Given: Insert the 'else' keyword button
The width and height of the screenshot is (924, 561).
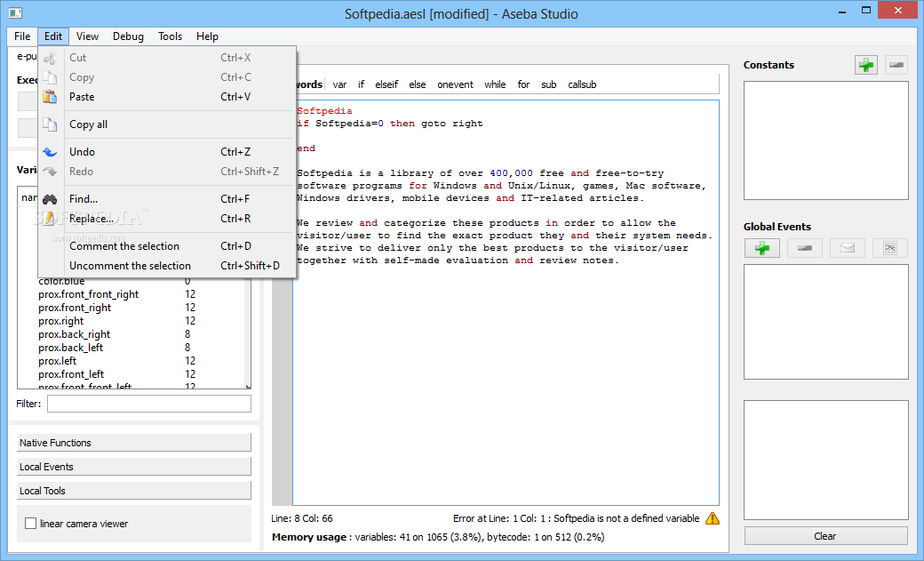Looking at the screenshot, I should [418, 84].
